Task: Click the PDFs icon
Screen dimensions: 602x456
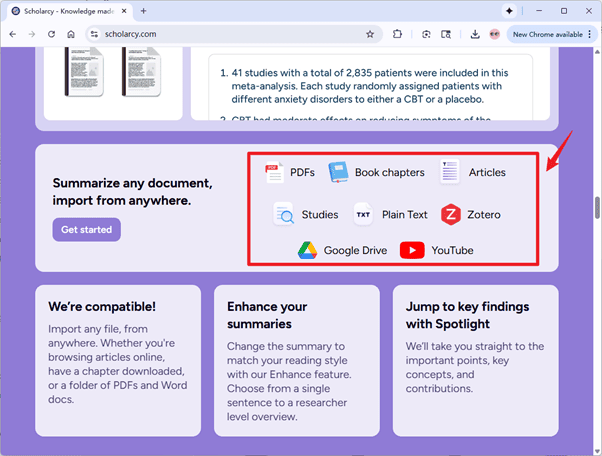Action: [274, 172]
